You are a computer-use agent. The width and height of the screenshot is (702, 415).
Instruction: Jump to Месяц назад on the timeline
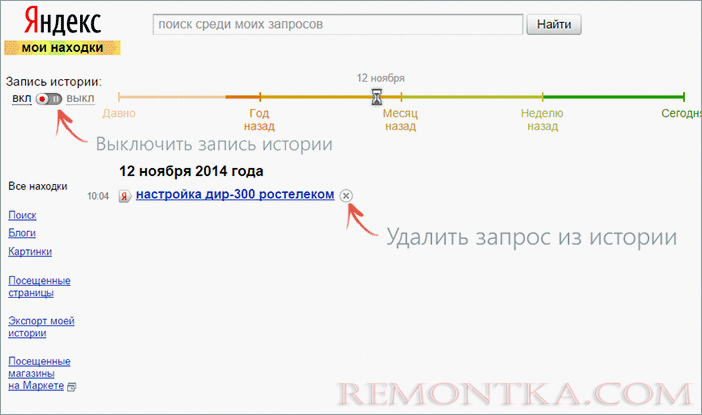pyautogui.click(x=400, y=120)
